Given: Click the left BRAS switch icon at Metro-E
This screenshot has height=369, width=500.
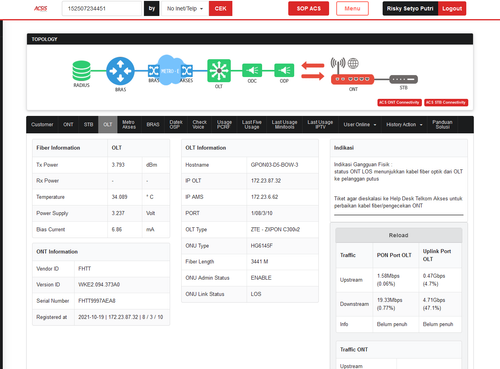Looking at the screenshot, I should point(153,71).
